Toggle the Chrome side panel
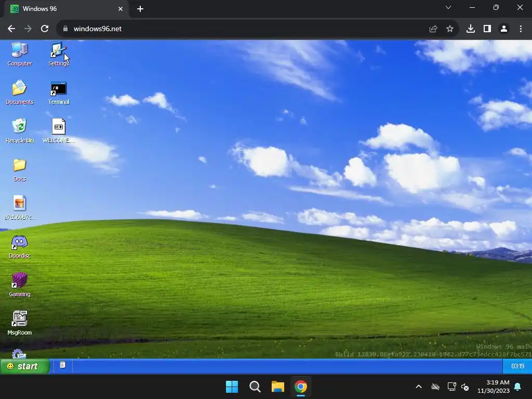Screen dimensions: 532x399 (487, 29)
